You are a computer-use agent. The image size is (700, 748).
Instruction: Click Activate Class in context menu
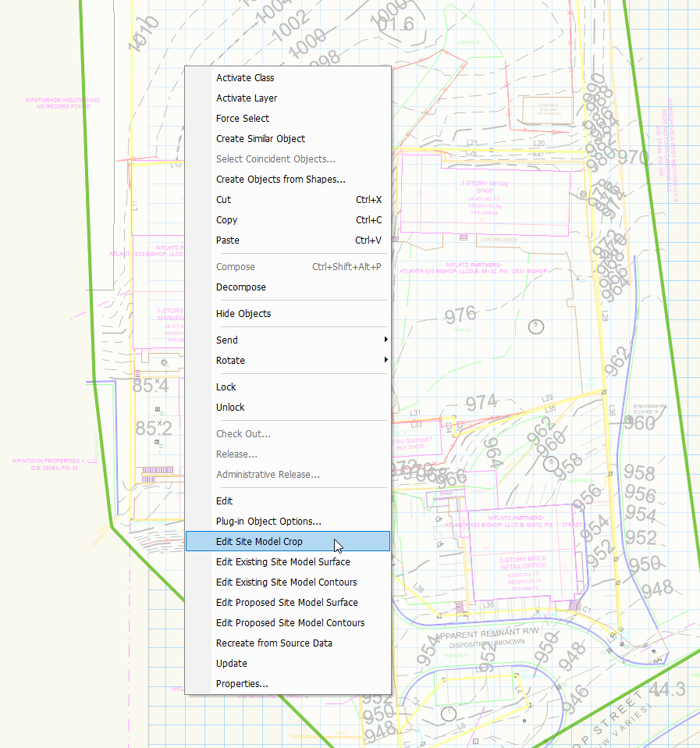[x=245, y=78]
